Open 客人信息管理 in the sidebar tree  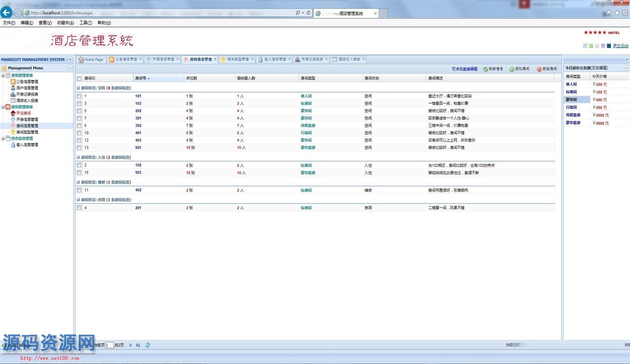(27, 145)
